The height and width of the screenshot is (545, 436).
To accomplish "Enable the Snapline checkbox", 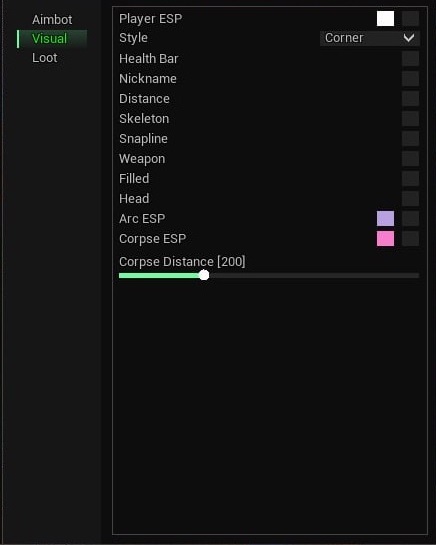I will point(410,139).
